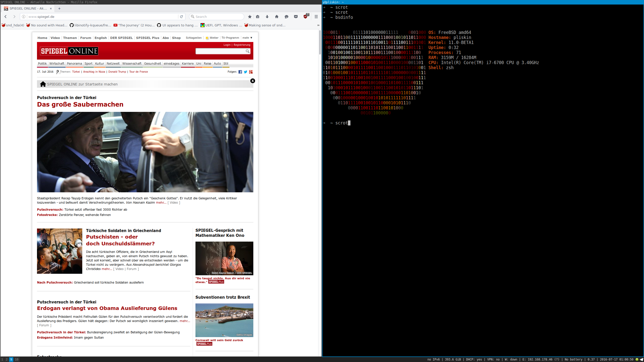Screen dimensions: 644x362
Task: Open the Karriere section tab
Action: click(188, 64)
